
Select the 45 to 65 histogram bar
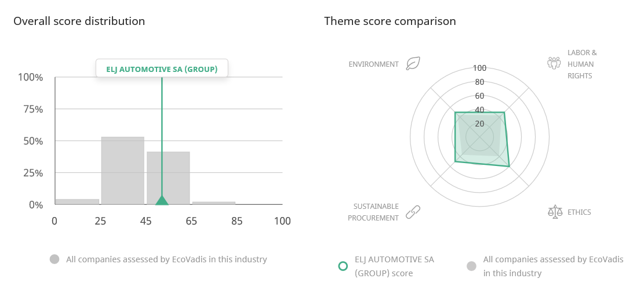(x=169, y=178)
